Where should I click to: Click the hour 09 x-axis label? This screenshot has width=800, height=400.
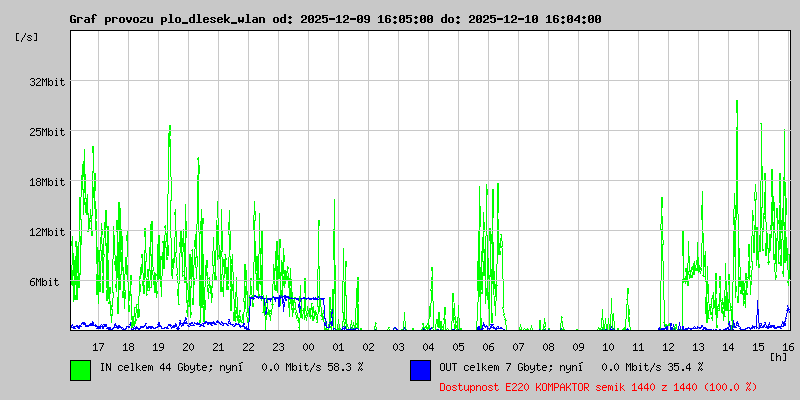coord(579,347)
